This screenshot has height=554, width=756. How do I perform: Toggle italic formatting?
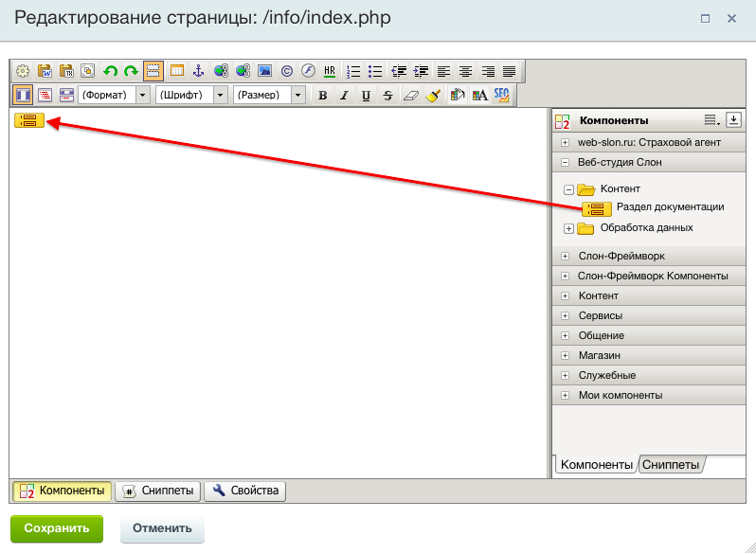[344, 95]
